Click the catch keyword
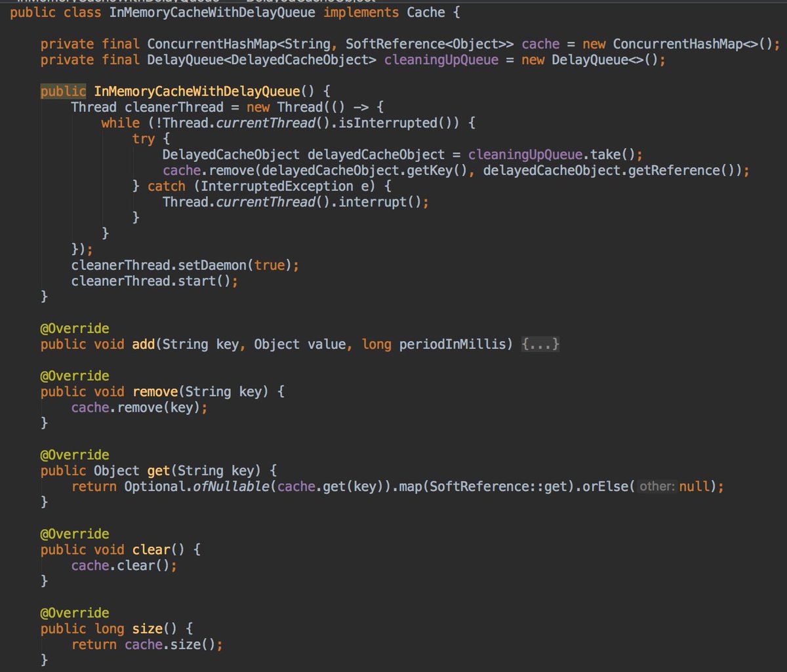This screenshot has width=787, height=672. point(167,186)
